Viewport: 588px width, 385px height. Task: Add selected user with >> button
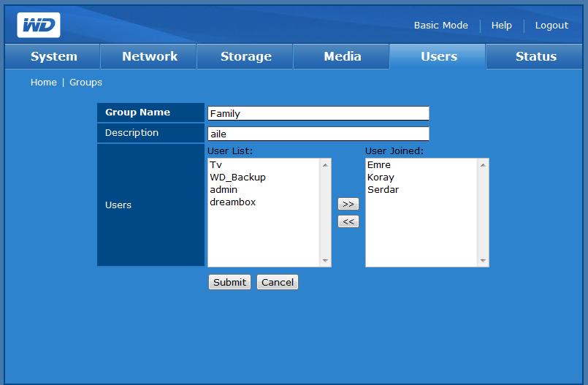[348, 204]
